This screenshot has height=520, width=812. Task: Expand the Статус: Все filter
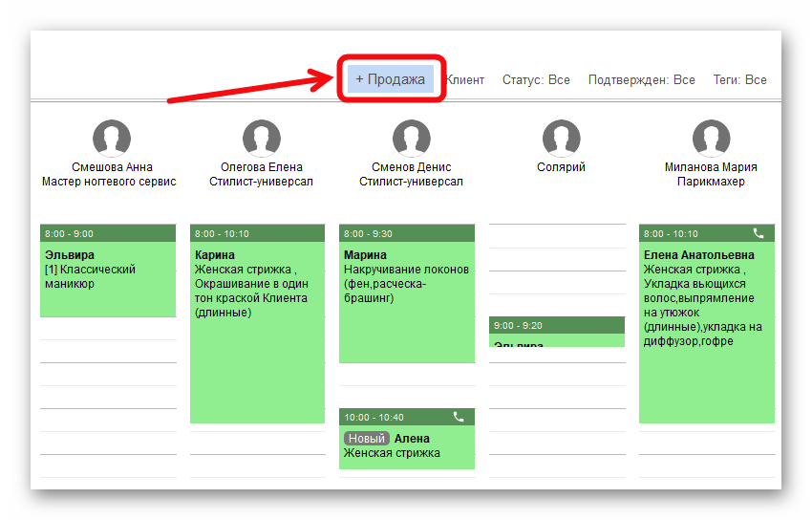536,80
